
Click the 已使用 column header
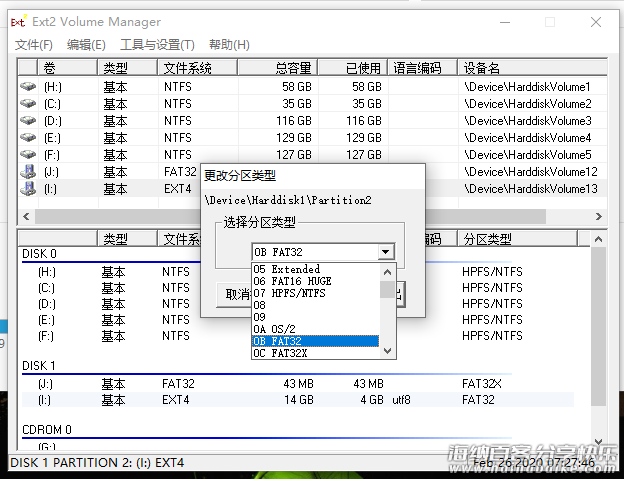[353, 68]
